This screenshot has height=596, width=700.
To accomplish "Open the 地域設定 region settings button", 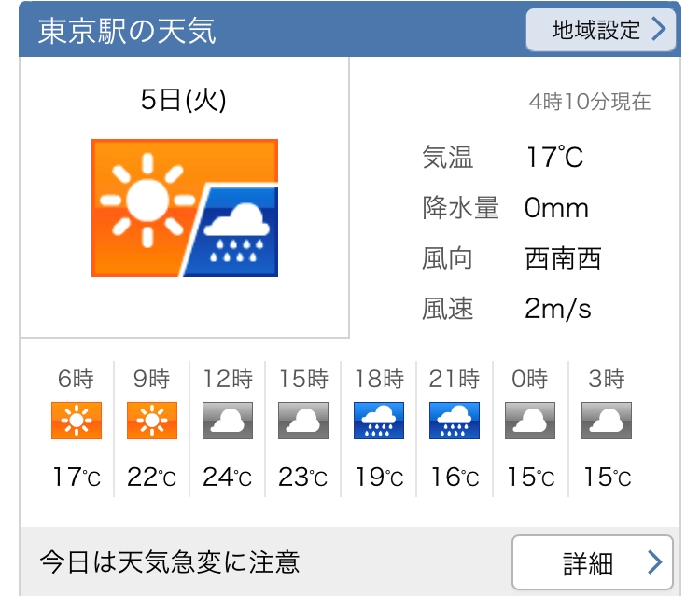I will (600, 30).
